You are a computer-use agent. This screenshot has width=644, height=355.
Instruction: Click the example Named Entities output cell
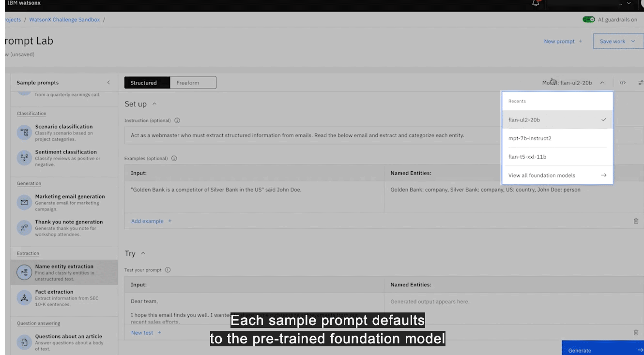click(514, 197)
